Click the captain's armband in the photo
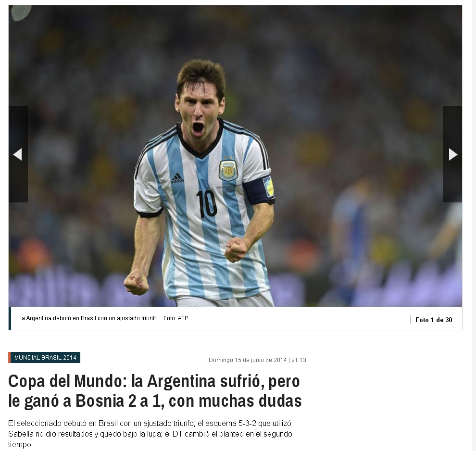 point(259,190)
